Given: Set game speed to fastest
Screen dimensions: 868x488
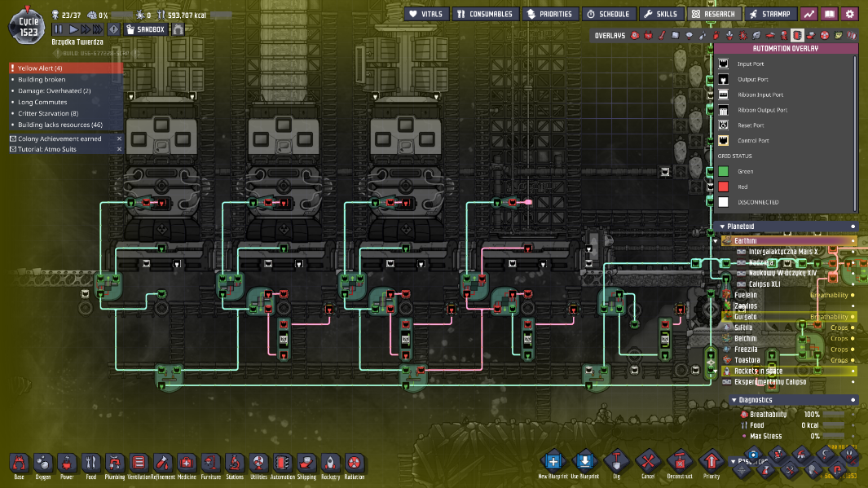Looking at the screenshot, I should click(98, 29).
